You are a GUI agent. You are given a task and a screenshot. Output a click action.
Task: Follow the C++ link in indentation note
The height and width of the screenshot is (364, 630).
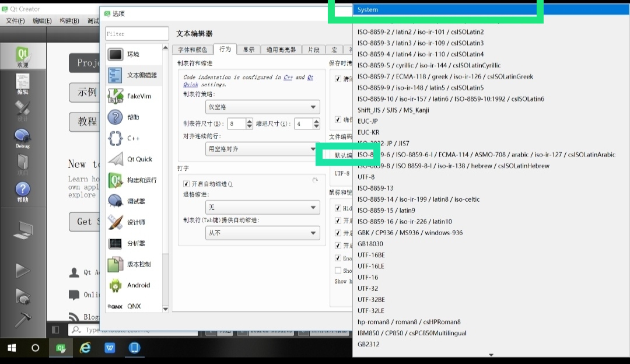point(288,77)
